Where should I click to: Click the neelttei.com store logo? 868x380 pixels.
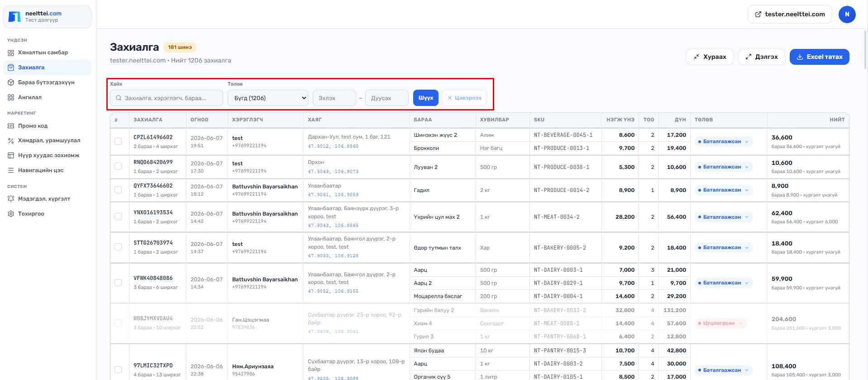pyautogui.click(x=14, y=17)
